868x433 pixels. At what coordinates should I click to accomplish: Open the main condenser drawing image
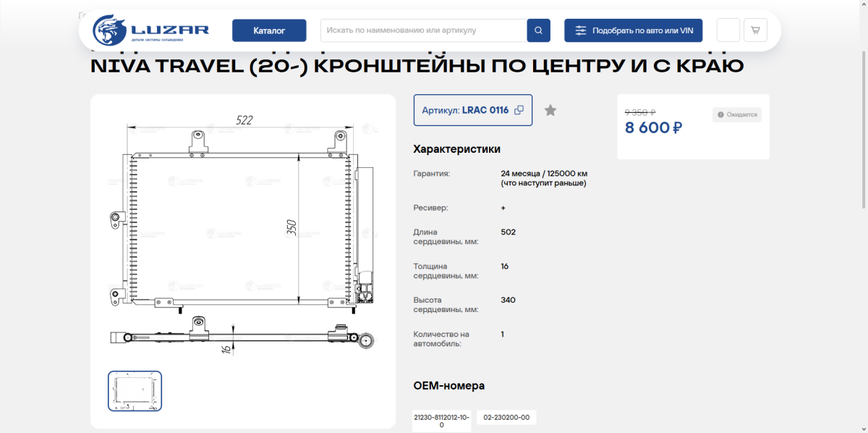pos(242,235)
